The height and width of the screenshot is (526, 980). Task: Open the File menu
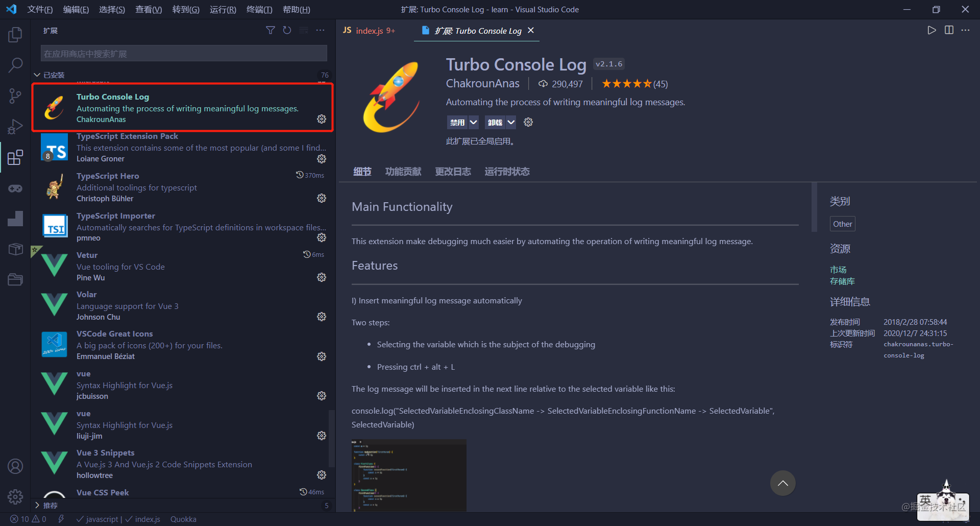tap(40, 9)
